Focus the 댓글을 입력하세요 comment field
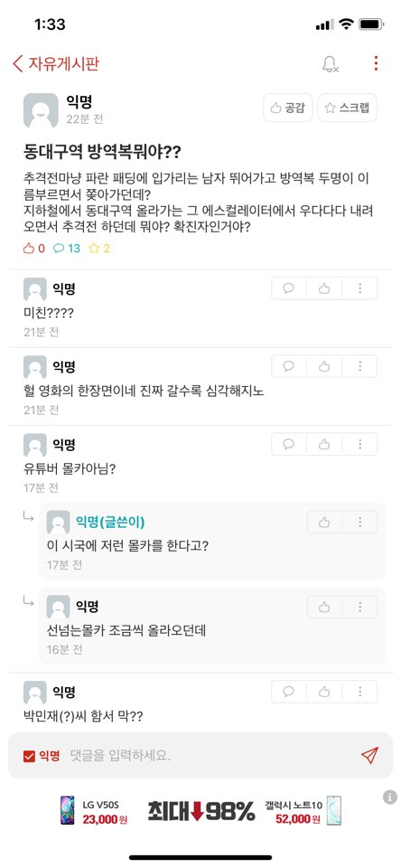401x868 pixels. pos(210,756)
